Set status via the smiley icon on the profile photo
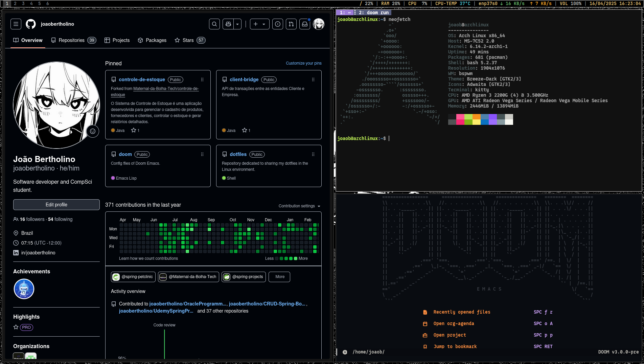Image resolution: width=644 pixels, height=364 pixels. 93,131
